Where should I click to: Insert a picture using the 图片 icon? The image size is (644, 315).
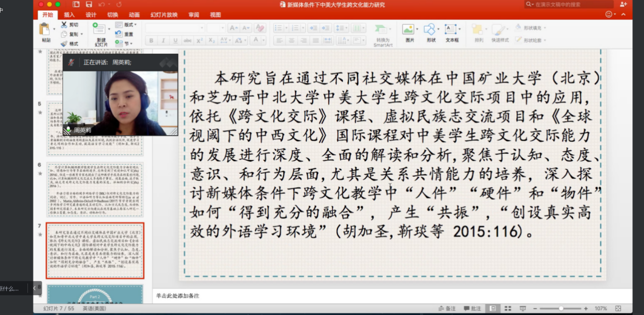[408, 30]
